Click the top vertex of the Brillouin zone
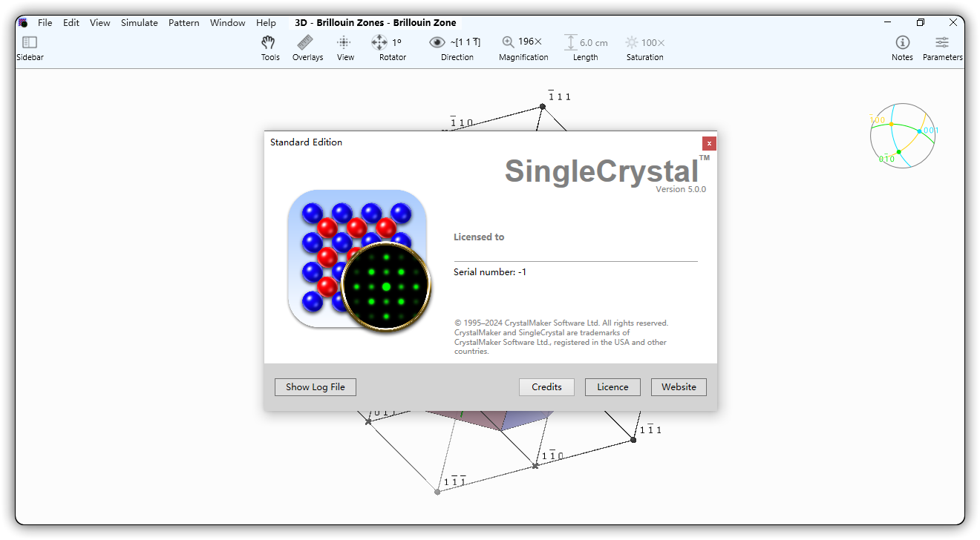This screenshot has width=980, height=540. click(543, 107)
